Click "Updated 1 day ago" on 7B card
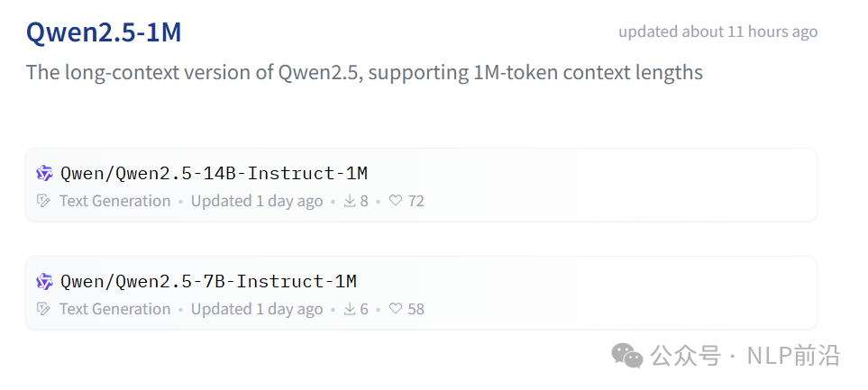Viewport: 868px width, 390px height. tap(257, 309)
